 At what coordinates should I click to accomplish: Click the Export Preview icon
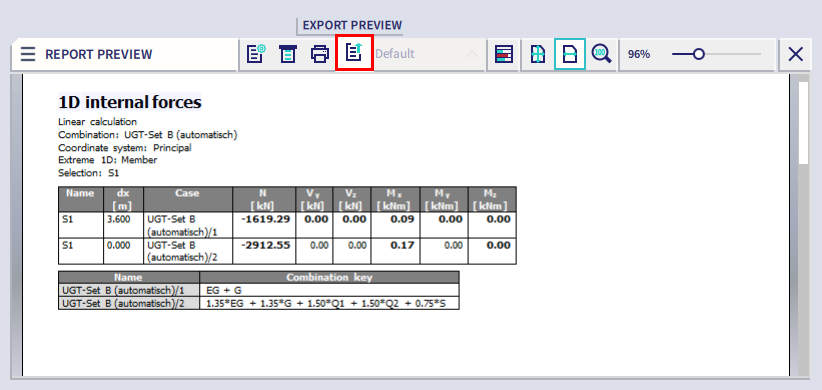(x=354, y=52)
